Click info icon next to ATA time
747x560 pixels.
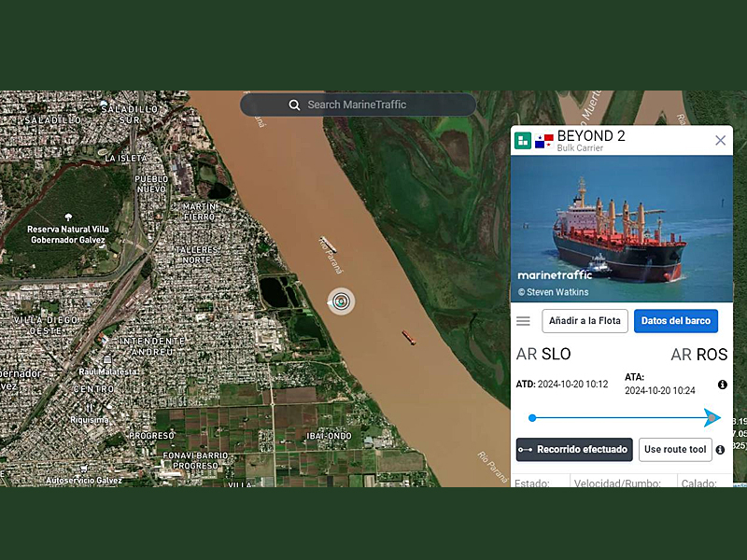722,385
